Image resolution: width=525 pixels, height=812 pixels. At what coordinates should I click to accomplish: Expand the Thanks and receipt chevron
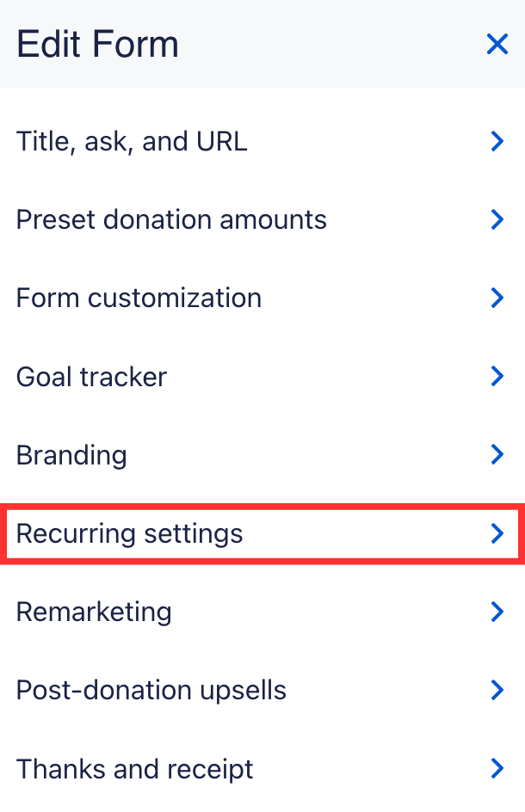click(496, 768)
